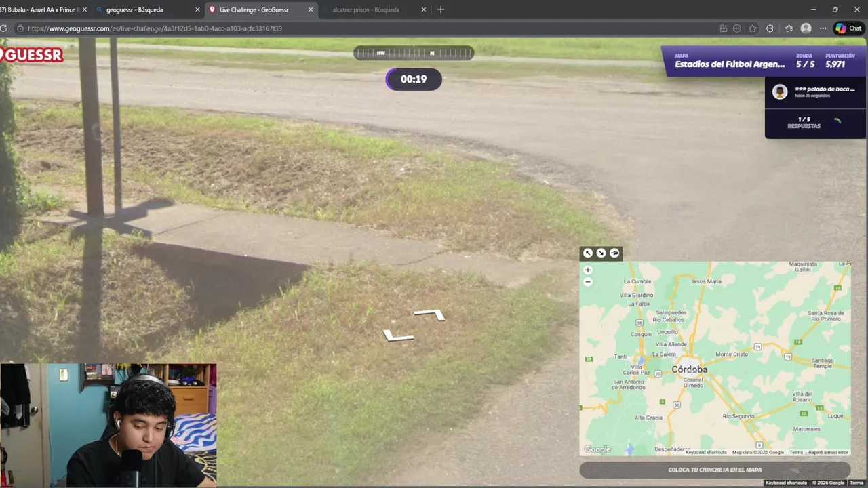
Task: Click Río Segundo on the guess map
Action: click(738, 416)
